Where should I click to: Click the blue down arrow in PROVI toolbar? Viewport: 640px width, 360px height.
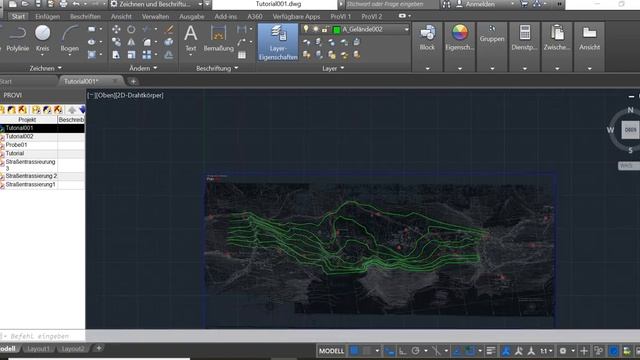pyautogui.click(x=82, y=109)
